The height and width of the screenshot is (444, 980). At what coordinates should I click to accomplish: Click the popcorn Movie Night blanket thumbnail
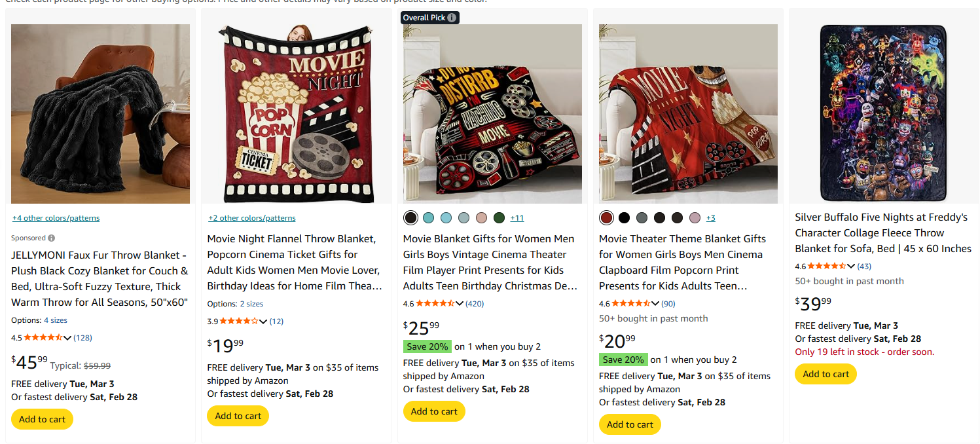pyautogui.click(x=296, y=113)
